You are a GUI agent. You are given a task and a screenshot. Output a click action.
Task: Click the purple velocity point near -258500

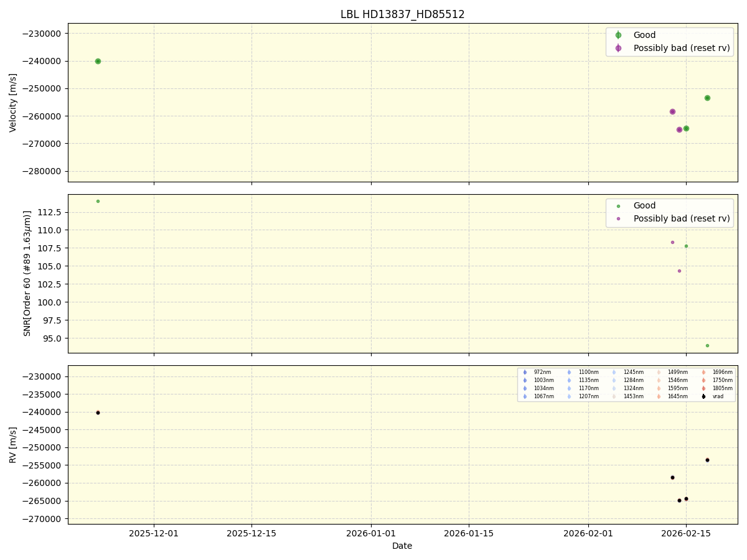672,111
